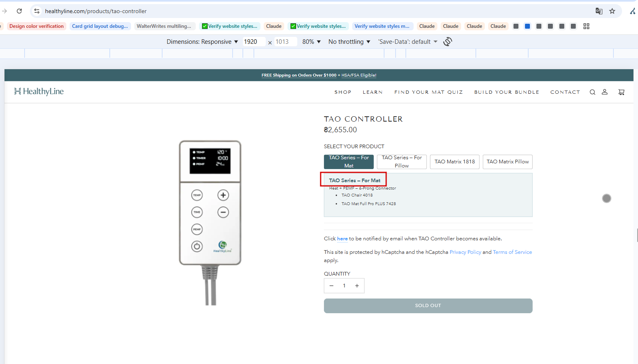The image size is (638, 364).
Task: Rotate the viewport with the rotate icon
Action: pyautogui.click(x=448, y=41)
